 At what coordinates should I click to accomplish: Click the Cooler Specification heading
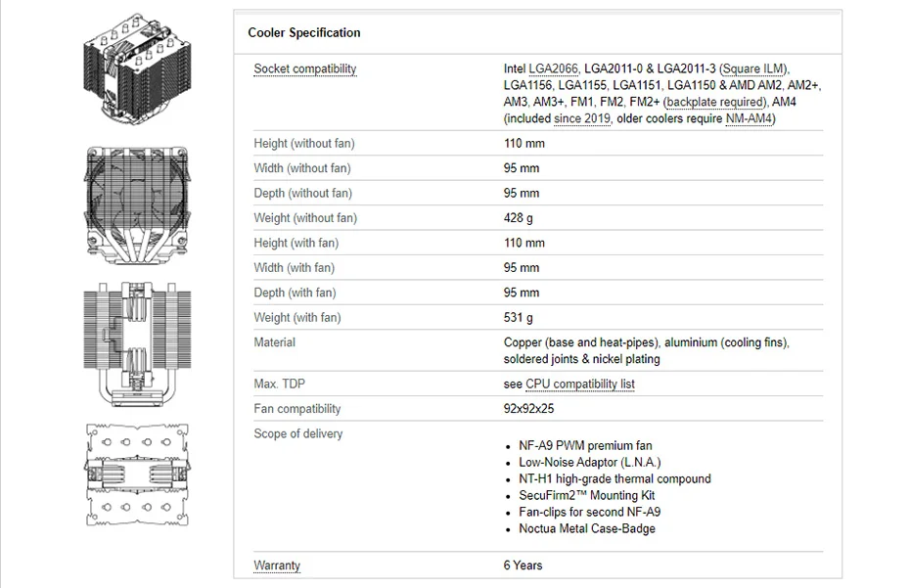coord(304,33)
